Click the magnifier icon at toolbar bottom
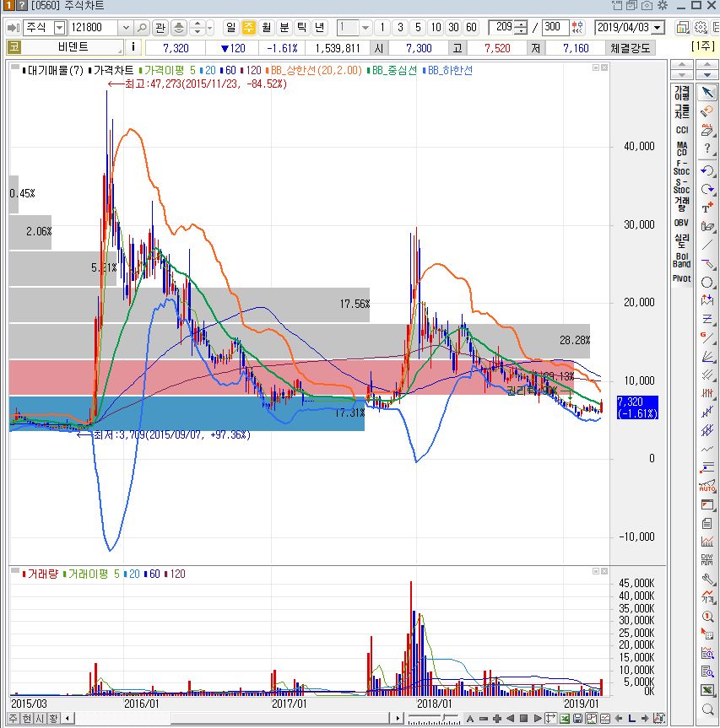This screenshot has width=720, height=728. pyautogui.click(x=707, y=709)
